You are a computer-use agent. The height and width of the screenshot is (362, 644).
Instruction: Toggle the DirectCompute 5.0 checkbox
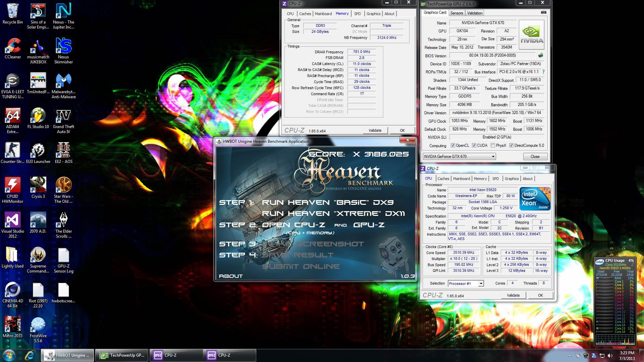click(x=511, y=145)
